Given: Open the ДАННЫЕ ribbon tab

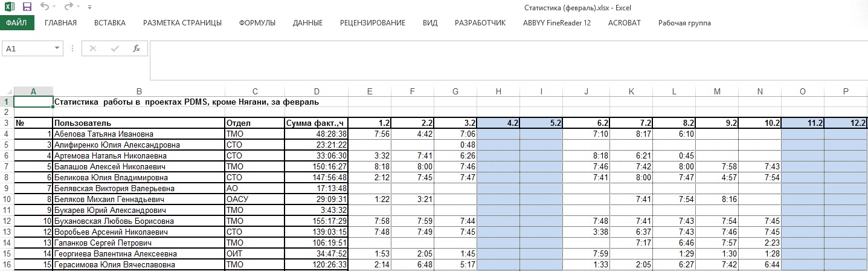Looking at the screenshot, I should tap(307, 23).
